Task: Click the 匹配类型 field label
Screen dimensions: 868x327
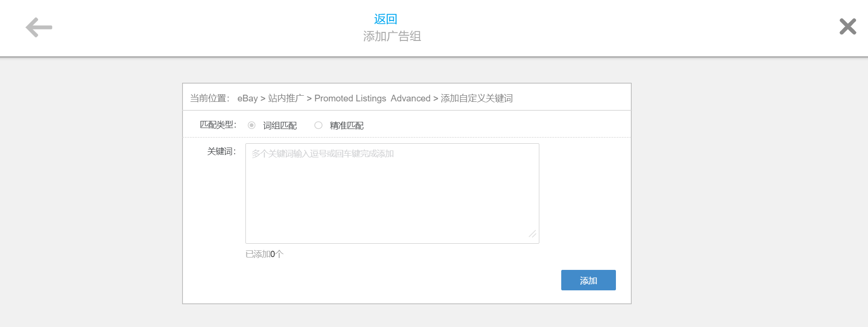Action: coord(218,125)
